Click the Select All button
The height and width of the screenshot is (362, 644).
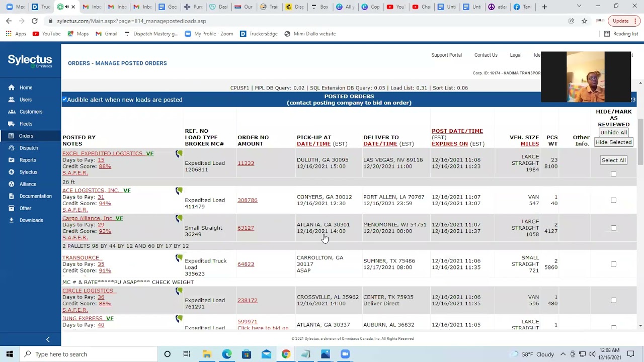613,160
